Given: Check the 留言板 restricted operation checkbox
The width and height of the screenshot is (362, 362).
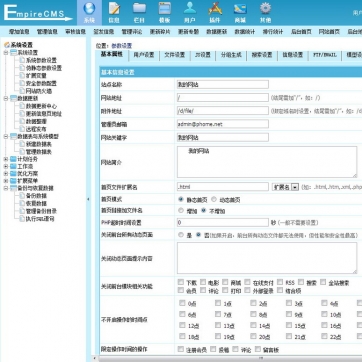Looking at the screenshot, I should 258,349.
